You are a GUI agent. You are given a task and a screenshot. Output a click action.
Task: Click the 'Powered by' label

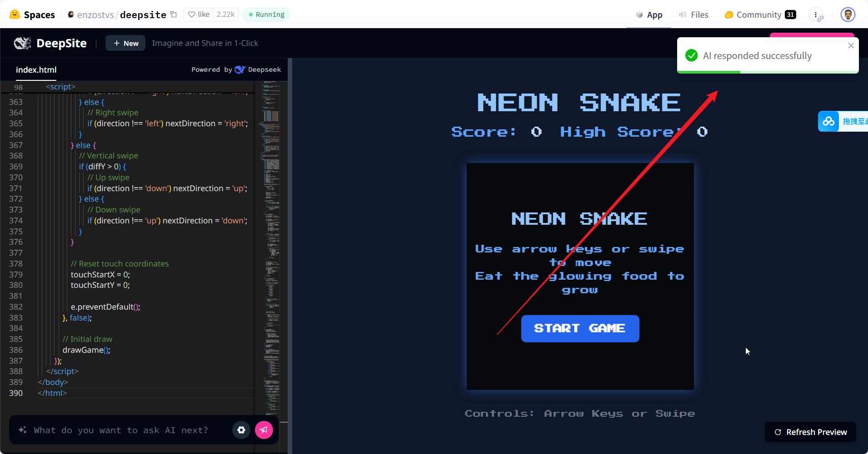tap(212, 69)
